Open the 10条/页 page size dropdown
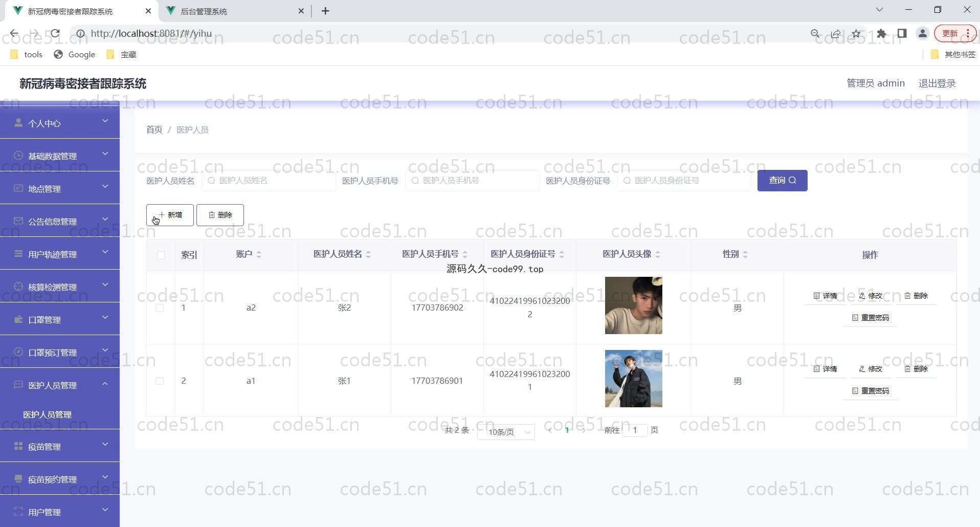 pos(506,432)
